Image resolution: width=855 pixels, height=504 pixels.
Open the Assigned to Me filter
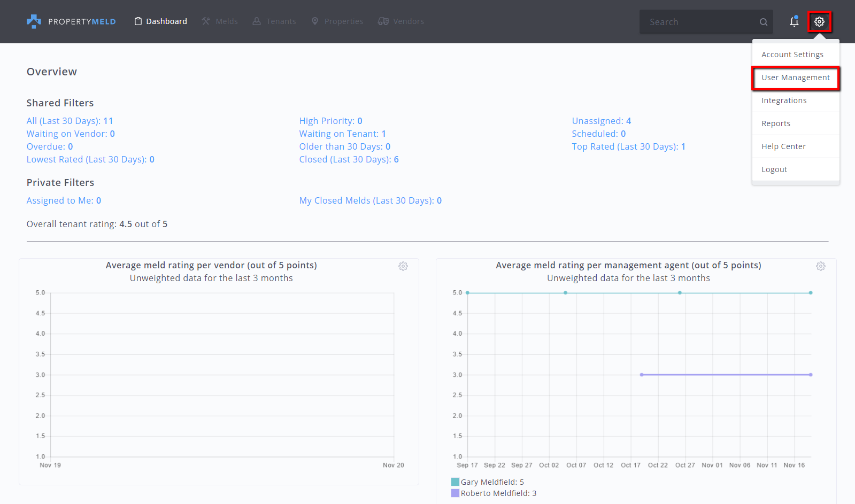(64, 200)
